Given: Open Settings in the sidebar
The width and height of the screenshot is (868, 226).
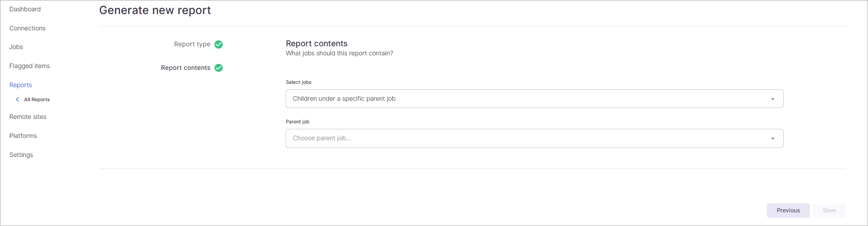Looking at the screenshot, I should click(21, 155).
